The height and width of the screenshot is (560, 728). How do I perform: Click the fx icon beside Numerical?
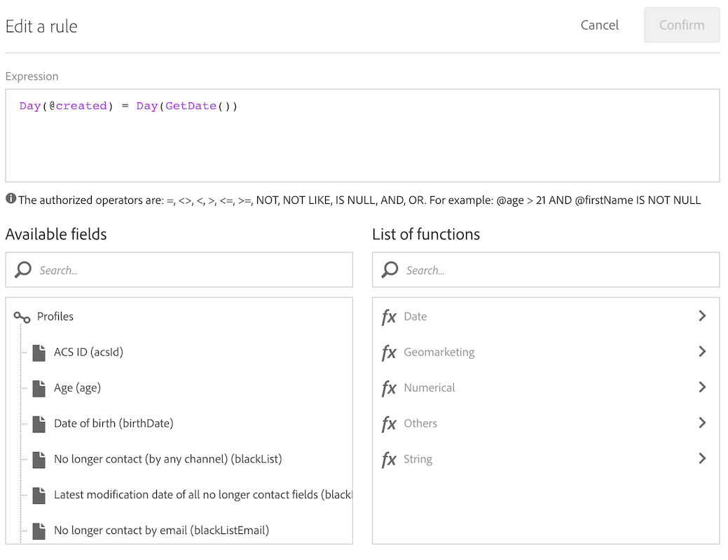(389, 388)
